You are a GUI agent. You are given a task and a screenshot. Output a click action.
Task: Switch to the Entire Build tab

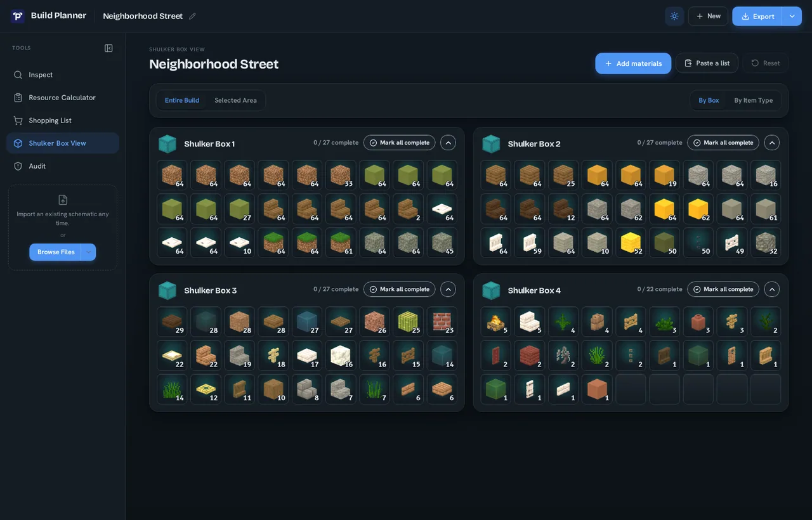(182, 100)
